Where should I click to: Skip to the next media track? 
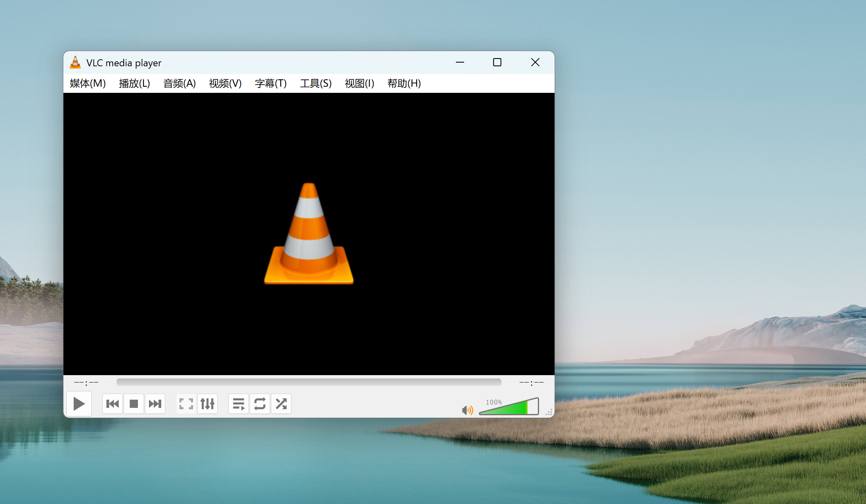point(155,404)
